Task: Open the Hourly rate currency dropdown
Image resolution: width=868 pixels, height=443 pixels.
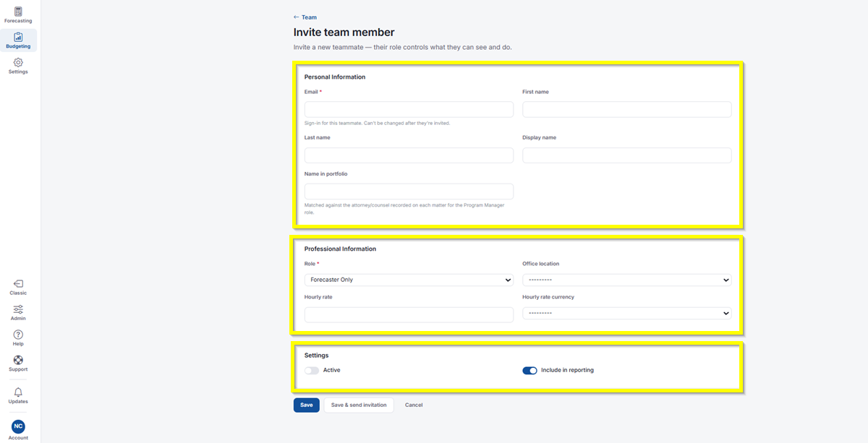Action: [626, 313]
